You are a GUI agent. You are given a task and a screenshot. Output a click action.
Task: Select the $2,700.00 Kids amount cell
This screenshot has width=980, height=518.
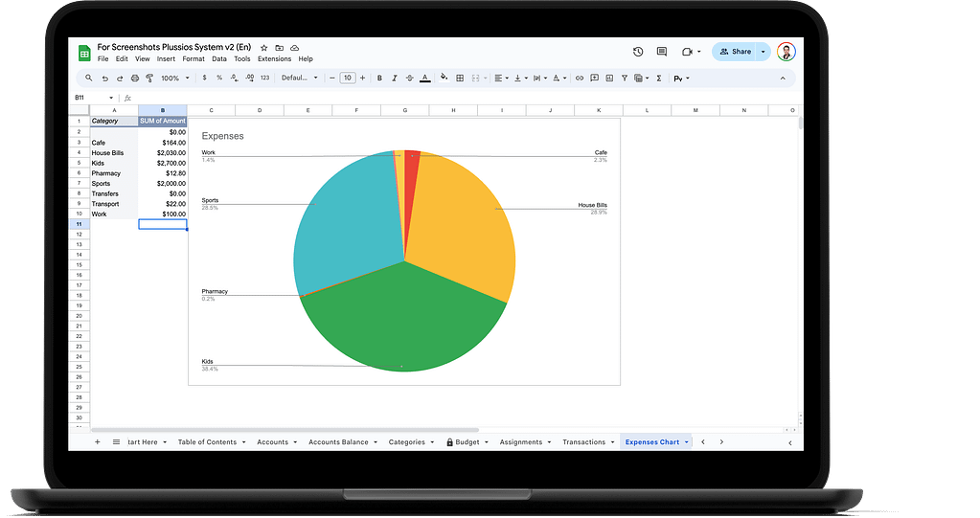[x=163, y=163]
